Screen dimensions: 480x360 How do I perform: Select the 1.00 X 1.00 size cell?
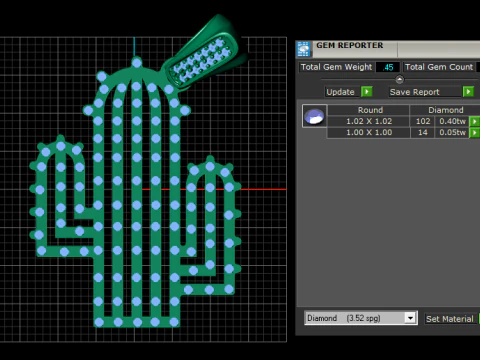pyautogui.click(x=369, y=133)
